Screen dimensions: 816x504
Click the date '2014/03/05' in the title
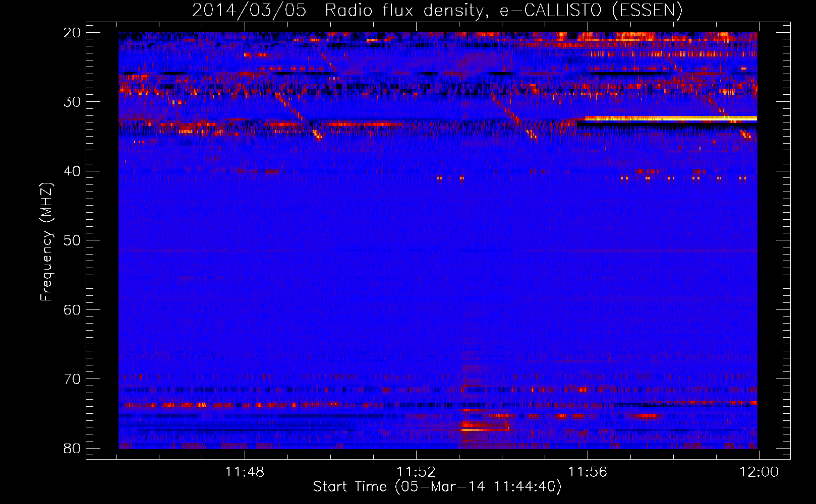[249, 11]
